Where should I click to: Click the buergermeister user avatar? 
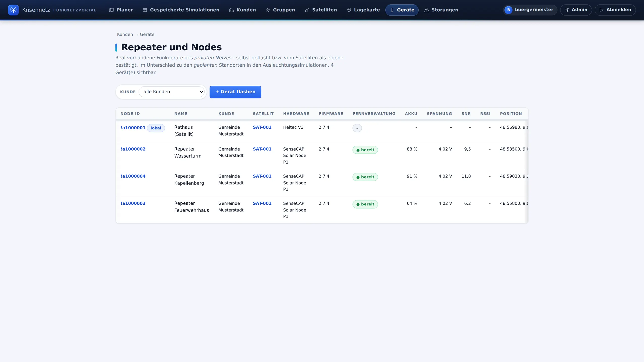[x=508, y=10]
